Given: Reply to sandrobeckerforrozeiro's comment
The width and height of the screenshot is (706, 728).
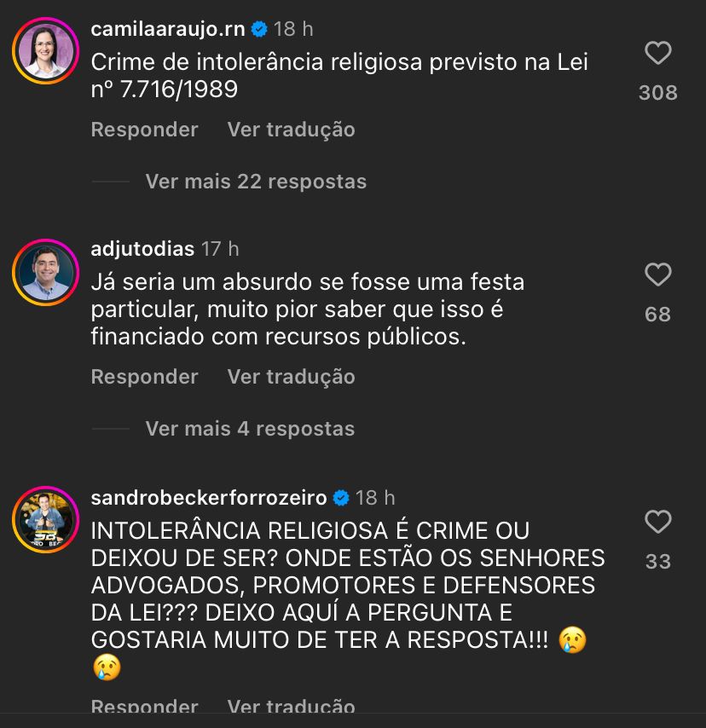Looking at the screenshot, I should [x=144, y=706].
